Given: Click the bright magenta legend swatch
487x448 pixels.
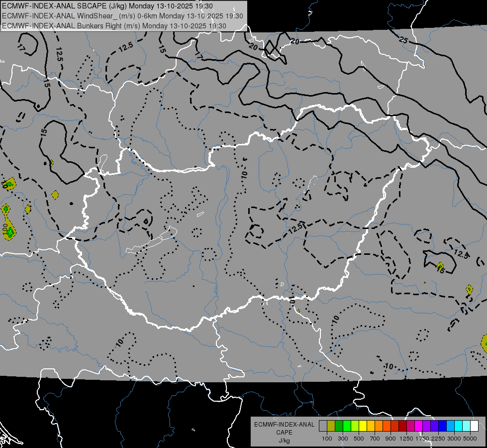Looking at the screenshot, I should point(419,426).
